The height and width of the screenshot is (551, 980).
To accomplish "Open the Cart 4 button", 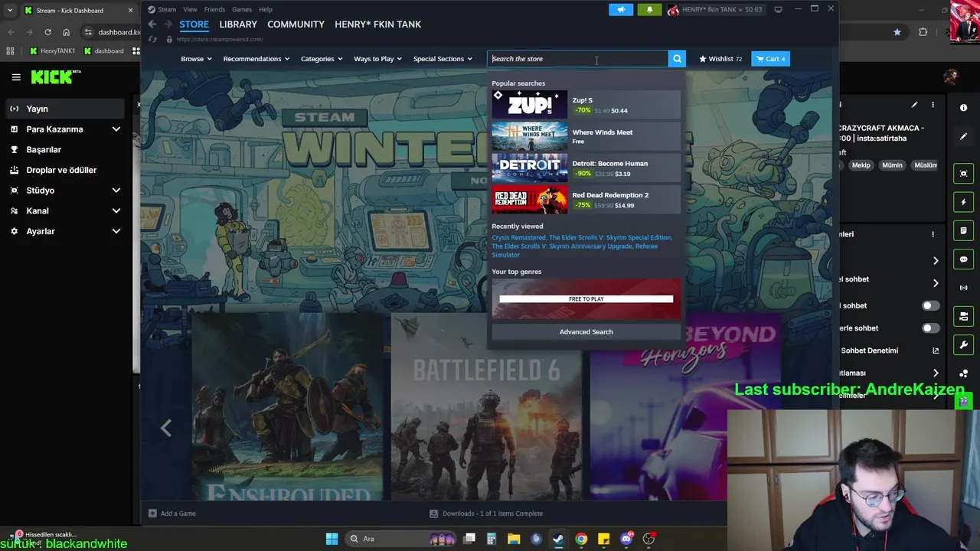I will (770, 59).
